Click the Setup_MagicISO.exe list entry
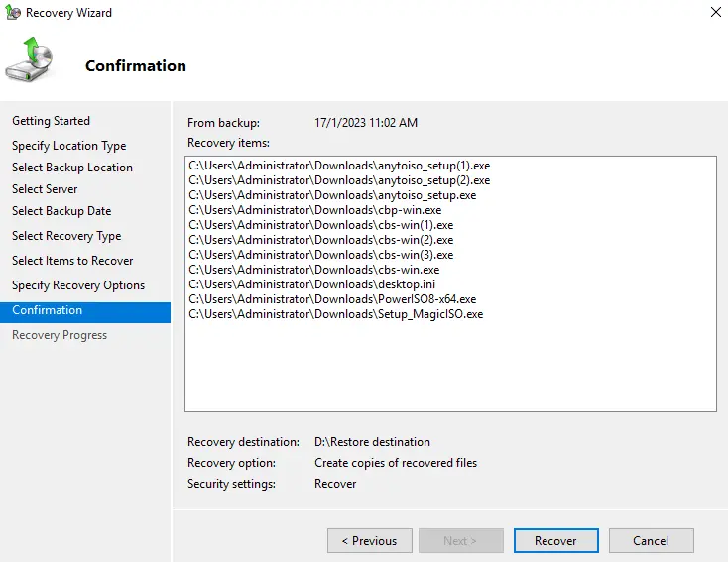This screenshot has width=728, height=562. point(335,314)
